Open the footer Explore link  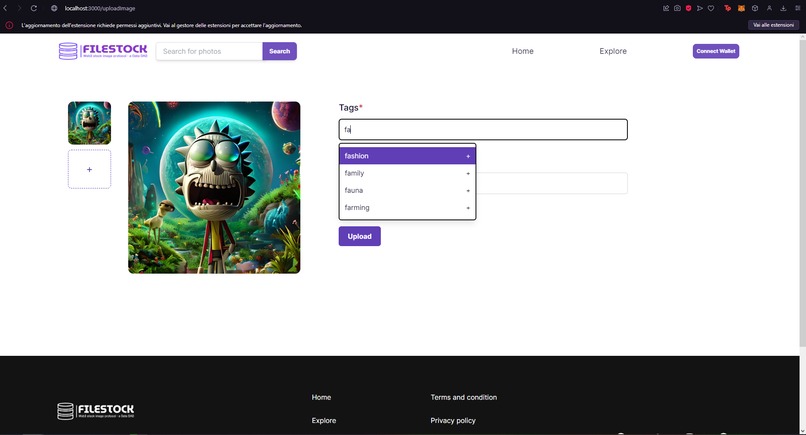(324, 420)
